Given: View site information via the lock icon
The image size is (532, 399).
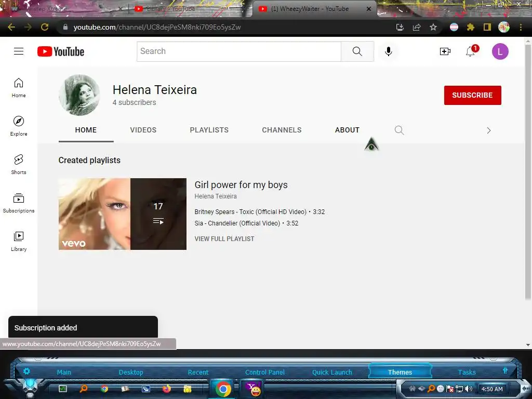Looking at the screenshot, I should tap(65, 27).
